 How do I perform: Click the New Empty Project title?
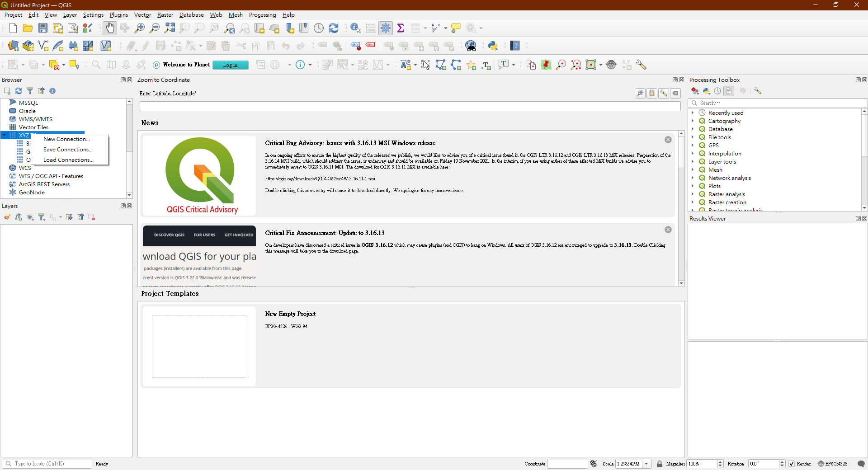pos(290,314)
